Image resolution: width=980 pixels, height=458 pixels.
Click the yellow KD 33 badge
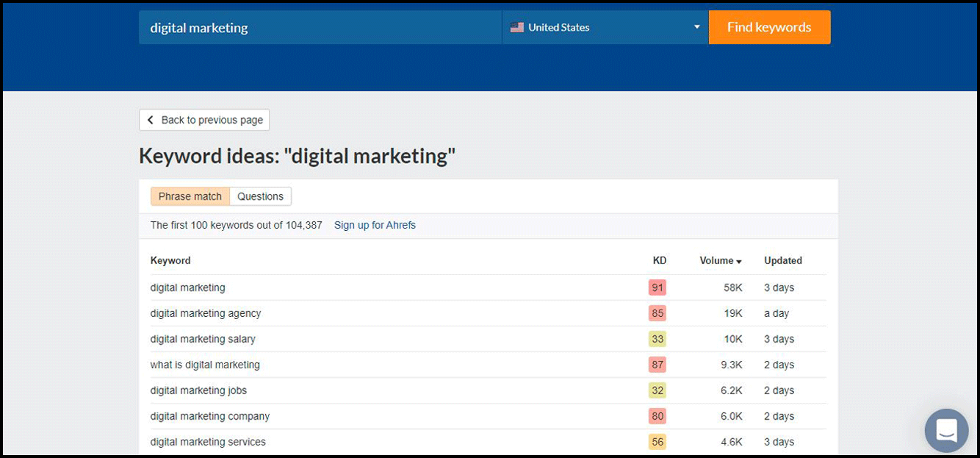(657, 339)
